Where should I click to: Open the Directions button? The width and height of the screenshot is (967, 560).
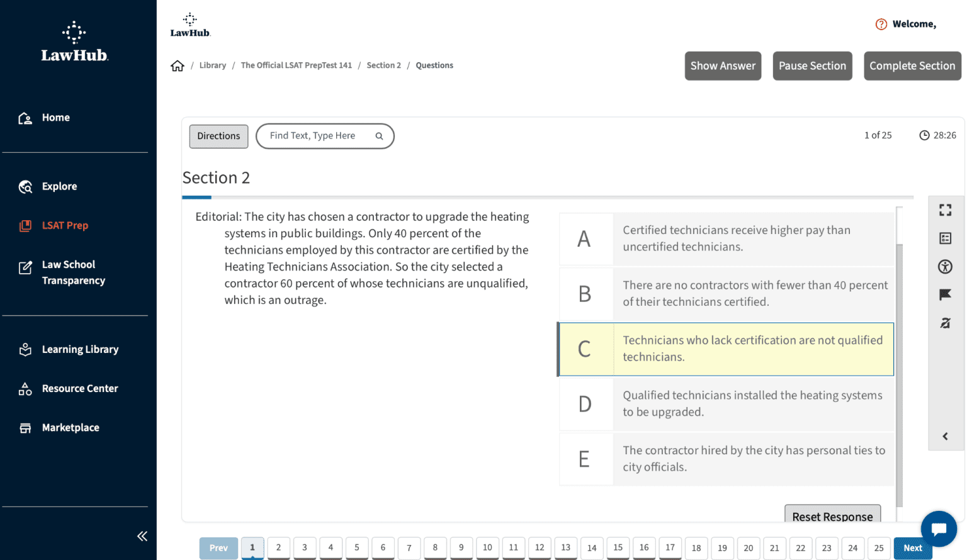click(x=218, y=136)
